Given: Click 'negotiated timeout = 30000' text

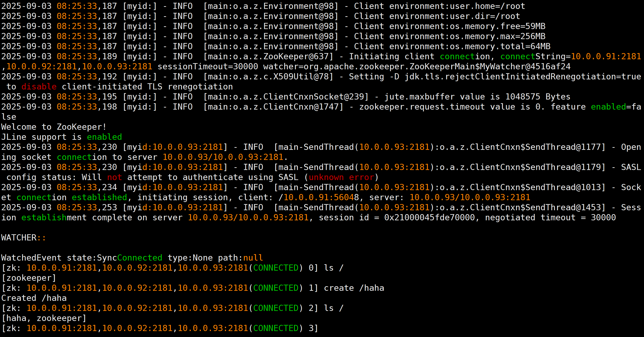Looking at the screenshot, I should point(551,217).
